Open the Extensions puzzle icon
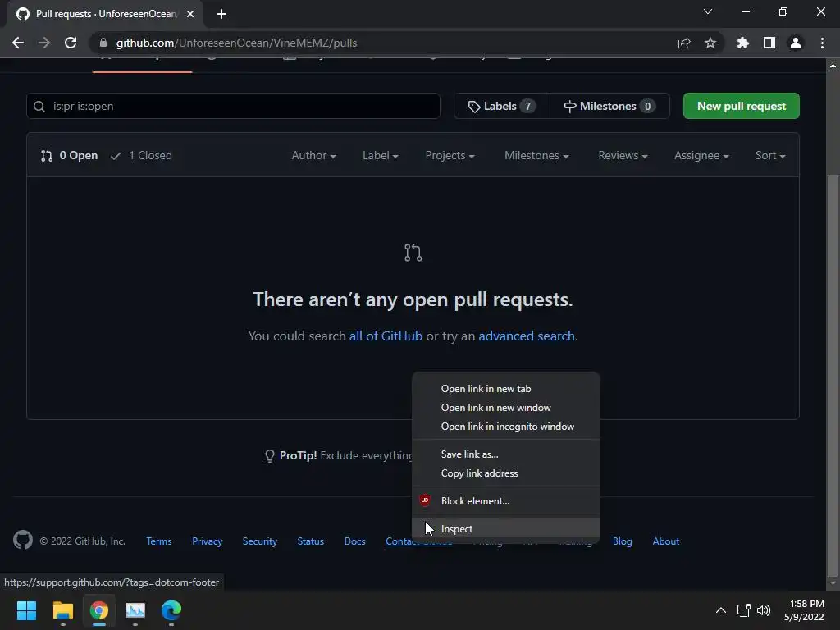Image resolution: width=840 pixels, height=630 pixels. tap(743, 43)
